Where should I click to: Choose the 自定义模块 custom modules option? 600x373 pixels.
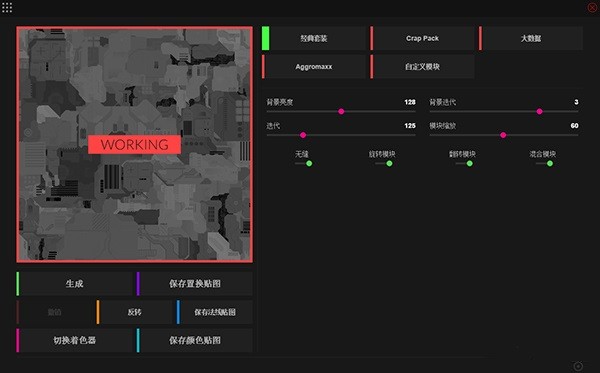(422, 67)
